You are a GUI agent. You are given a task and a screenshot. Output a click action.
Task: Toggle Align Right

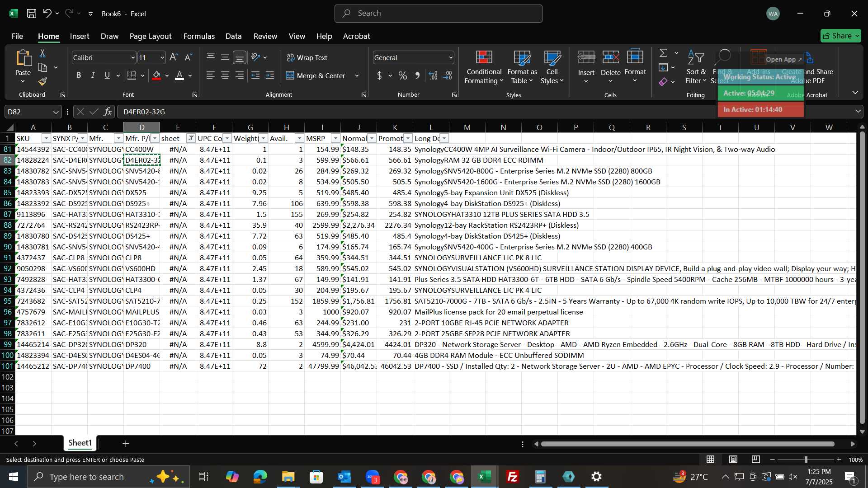click(x=240, y=75)
